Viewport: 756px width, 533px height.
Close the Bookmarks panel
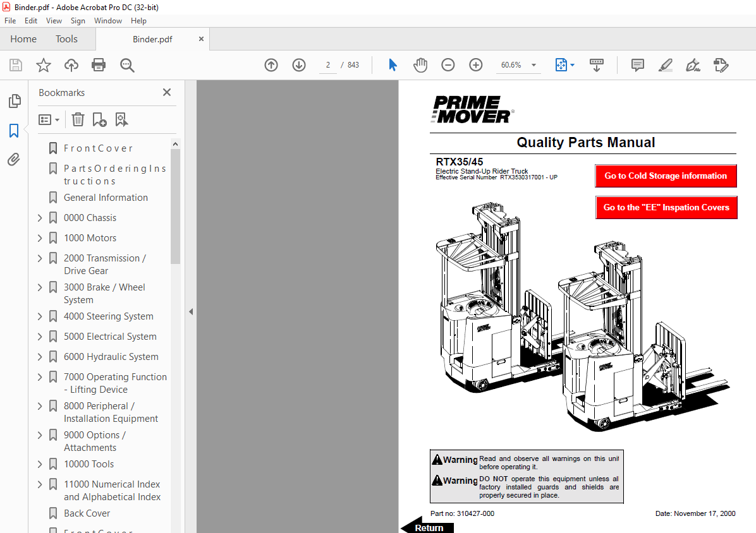(x=167, y=92)
